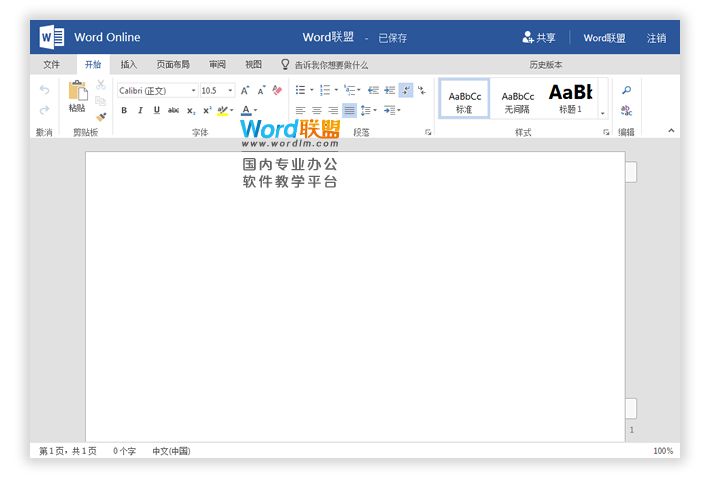Image resolution: width=710 pixels, height=485 pixels.
Task: Open the styles dialog launcher
Action: click(606, 132)
